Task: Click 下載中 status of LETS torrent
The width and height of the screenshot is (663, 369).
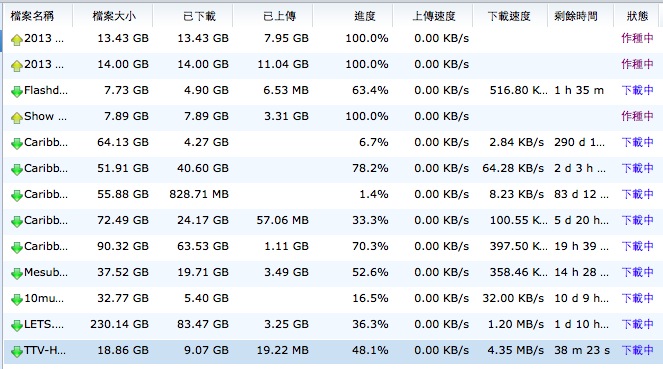Action: 637,324
